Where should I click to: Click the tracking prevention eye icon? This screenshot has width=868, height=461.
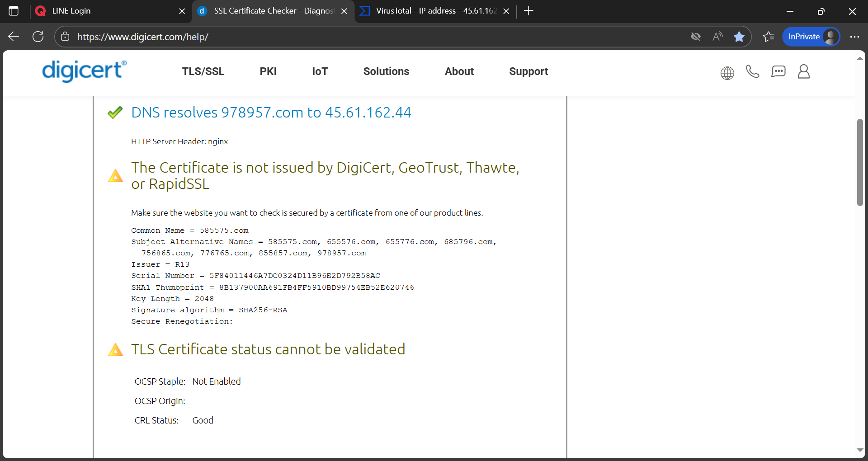(696, 37)
